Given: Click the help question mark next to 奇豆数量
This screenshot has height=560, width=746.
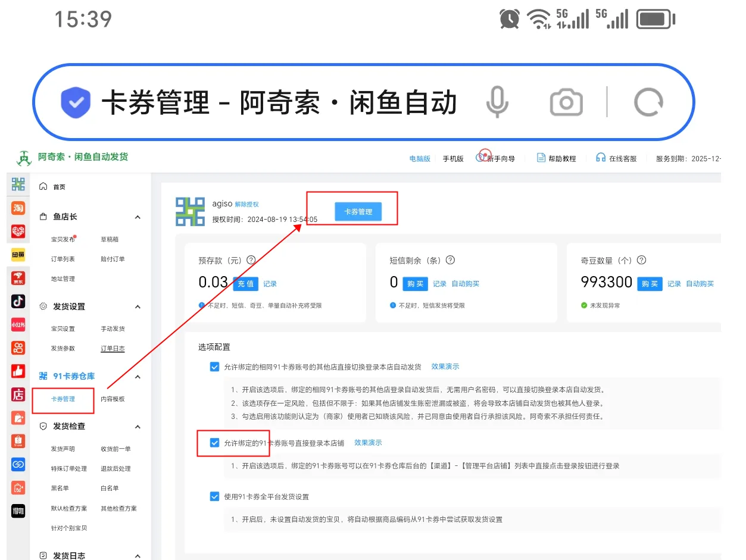Looking at the screenshot, I should pyautogui.click(x=641, y=260).
